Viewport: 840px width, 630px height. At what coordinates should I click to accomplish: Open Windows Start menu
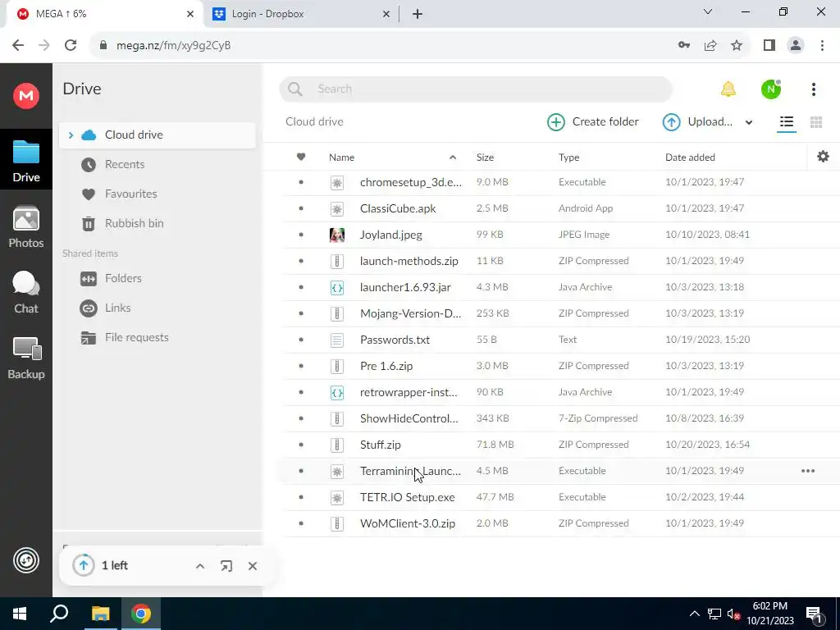click(x=20, y=614)
